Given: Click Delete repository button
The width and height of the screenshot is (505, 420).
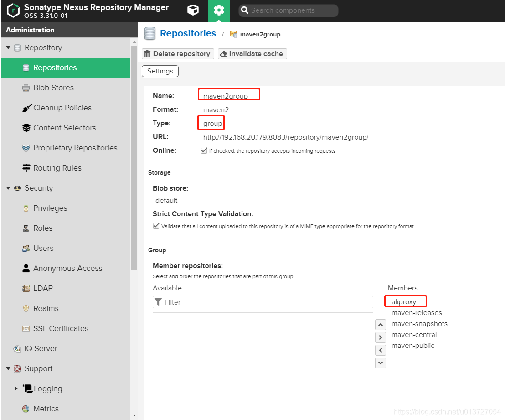Looking at the screenshot, I should pos(178,54).
